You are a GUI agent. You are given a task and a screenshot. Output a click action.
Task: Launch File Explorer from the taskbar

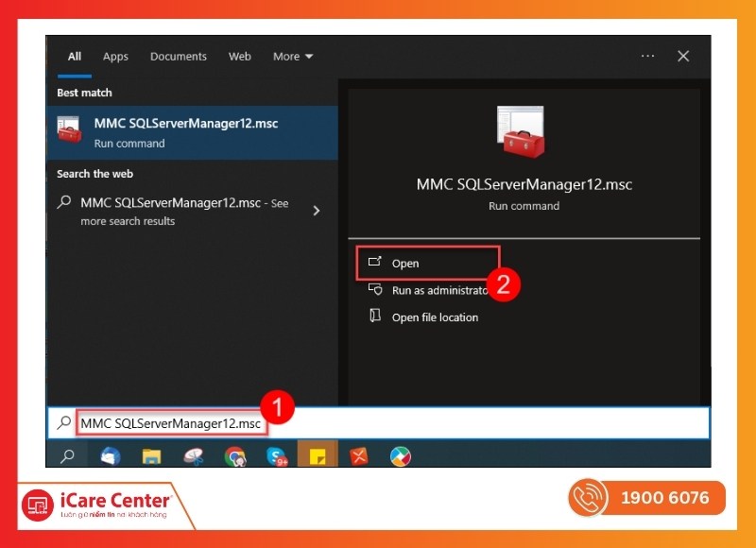pos(151,456)
